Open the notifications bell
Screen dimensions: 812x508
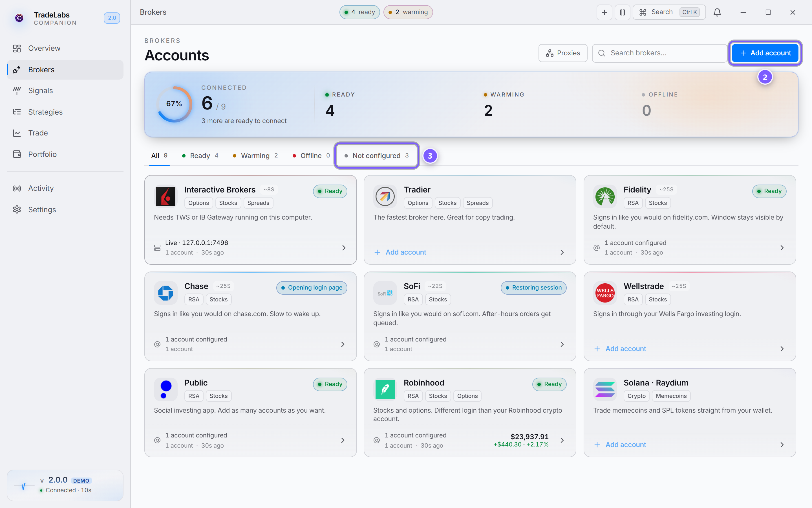717,12
